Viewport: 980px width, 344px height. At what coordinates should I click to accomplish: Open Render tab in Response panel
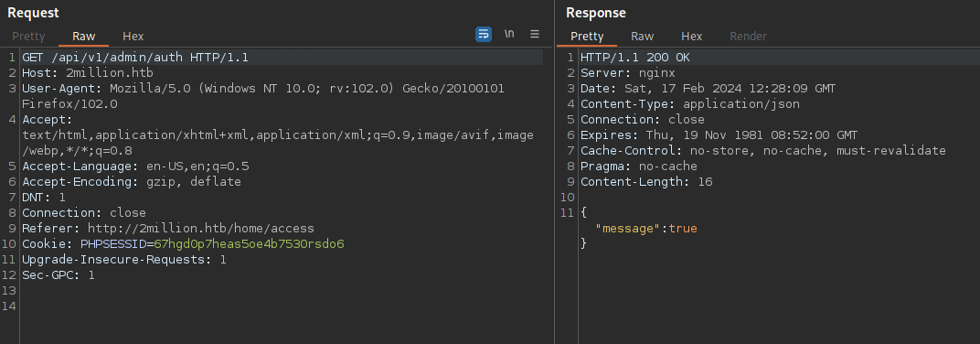click(748, 37)
